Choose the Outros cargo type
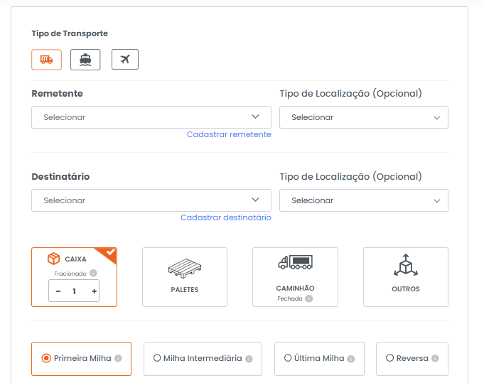Image resolution: width=485 pixels, height=385 pixels. pos(406,277)
